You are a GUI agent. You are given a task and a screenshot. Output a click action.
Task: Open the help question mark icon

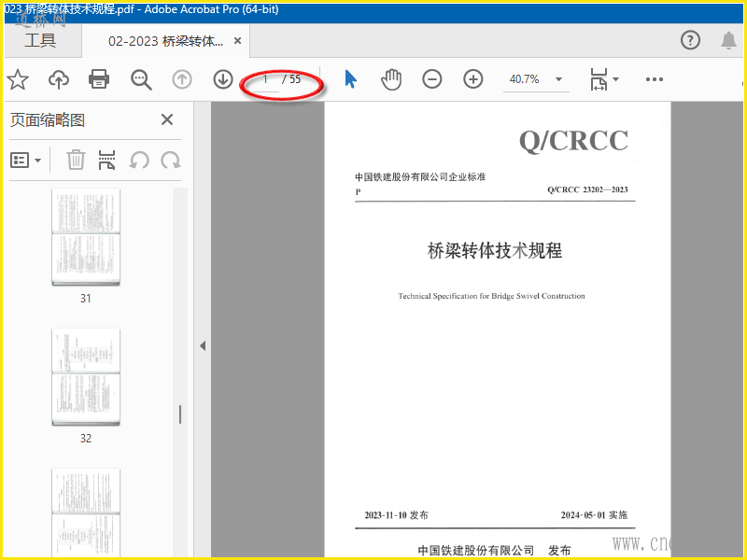point(690,40)
